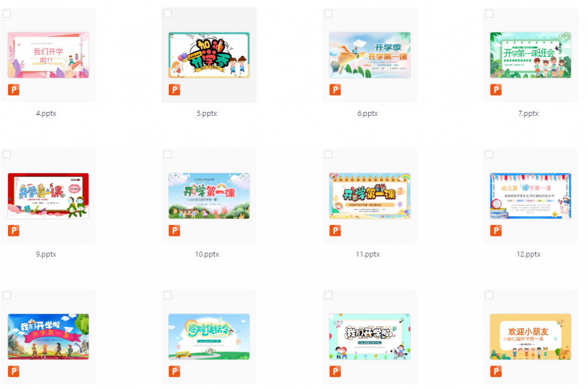This screenshot has width=588, height=389.
Task: Select the yellow 欢迎小朋友 slide thumbnail
Action: coord(531,337)
